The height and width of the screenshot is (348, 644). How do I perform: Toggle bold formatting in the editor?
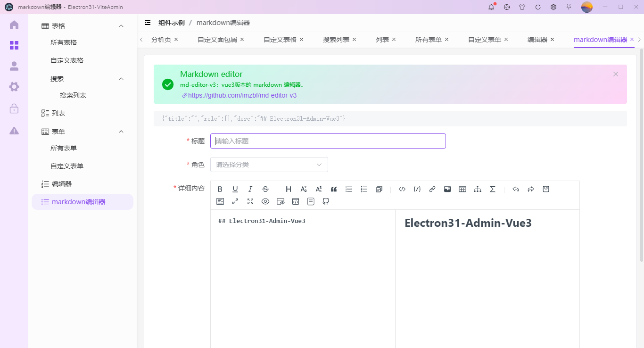220,189
